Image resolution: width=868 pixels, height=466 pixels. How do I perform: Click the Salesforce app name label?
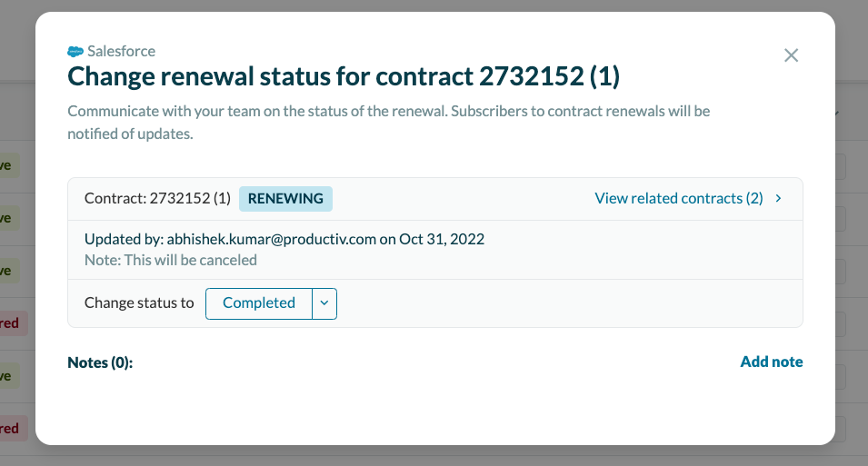[121, 52]
